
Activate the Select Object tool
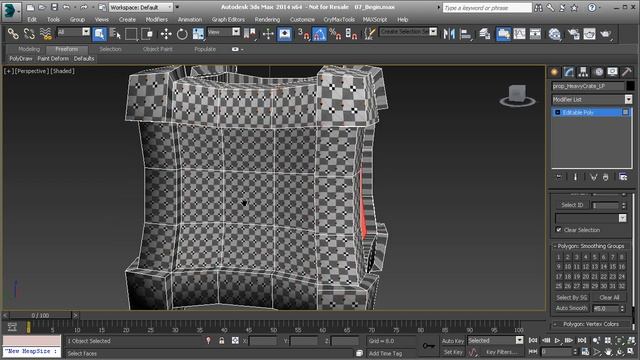coord(99,34)
